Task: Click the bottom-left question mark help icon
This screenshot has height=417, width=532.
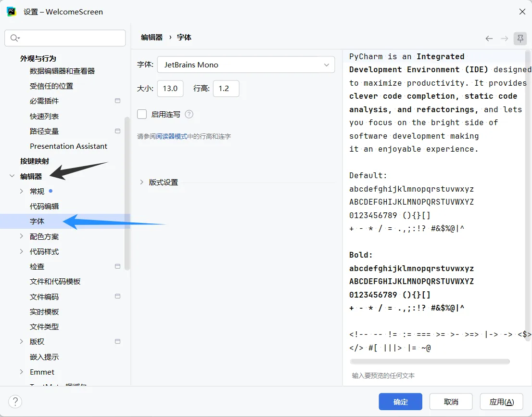Action: coord(15,402)
